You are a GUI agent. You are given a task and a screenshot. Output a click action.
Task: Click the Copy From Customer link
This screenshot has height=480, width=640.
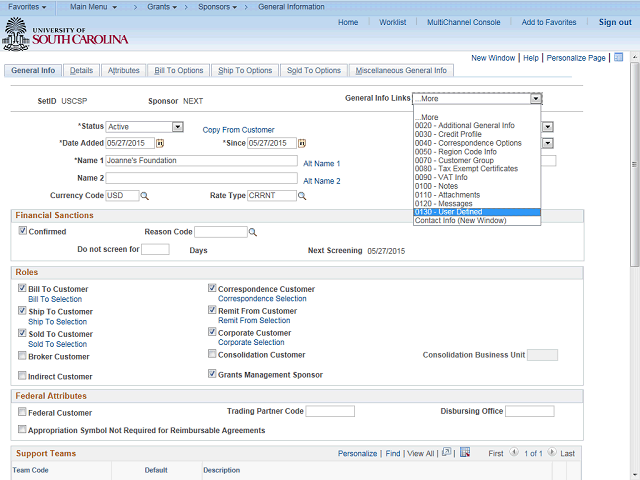pos(238,130)
